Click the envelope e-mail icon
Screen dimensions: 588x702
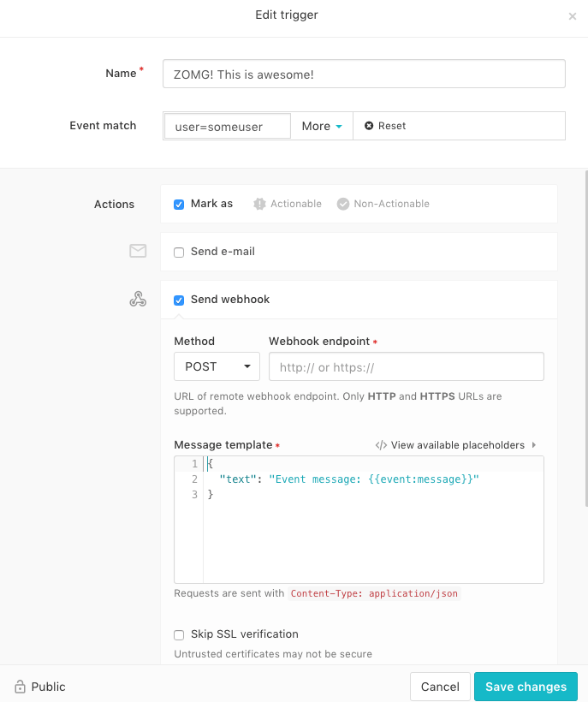pyautogui.click(x=138, y=251)
